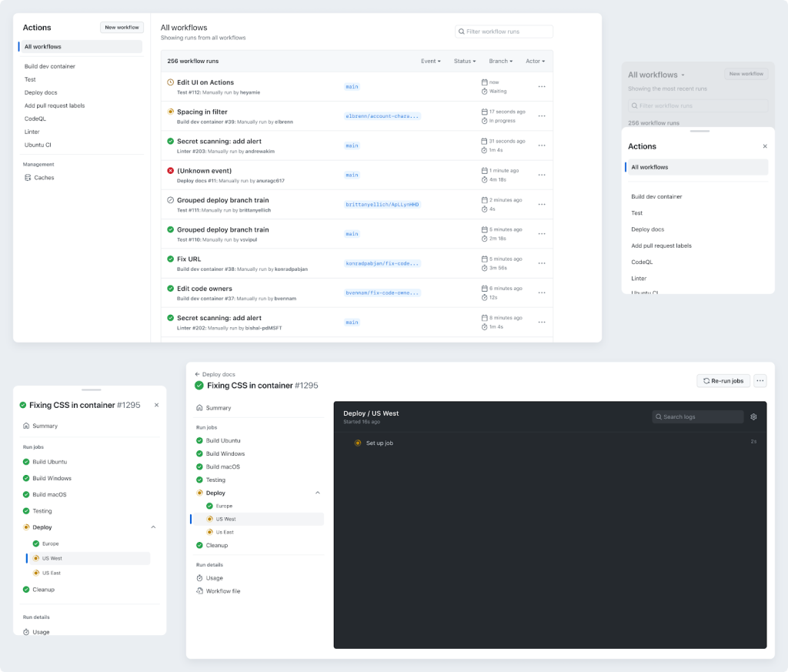Image resolution: width=788 pixels, height=672 pixels.
Task: Click the three-dot menu beside Re-run jobs
Action: (x=760, y=380)
